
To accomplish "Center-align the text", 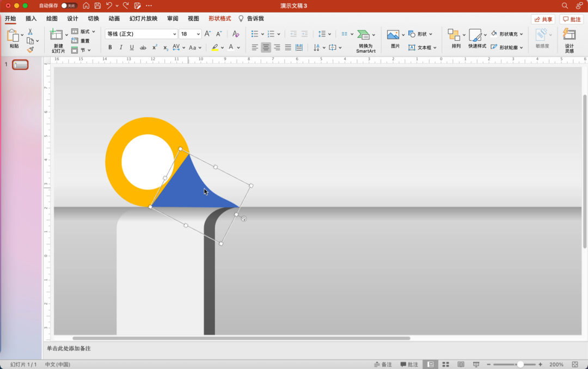I will pyautogui.click(x=266, y=47).
